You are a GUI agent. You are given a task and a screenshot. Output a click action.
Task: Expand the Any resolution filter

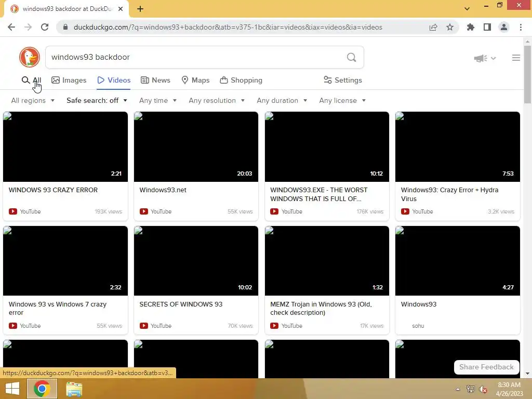[217, 100]
